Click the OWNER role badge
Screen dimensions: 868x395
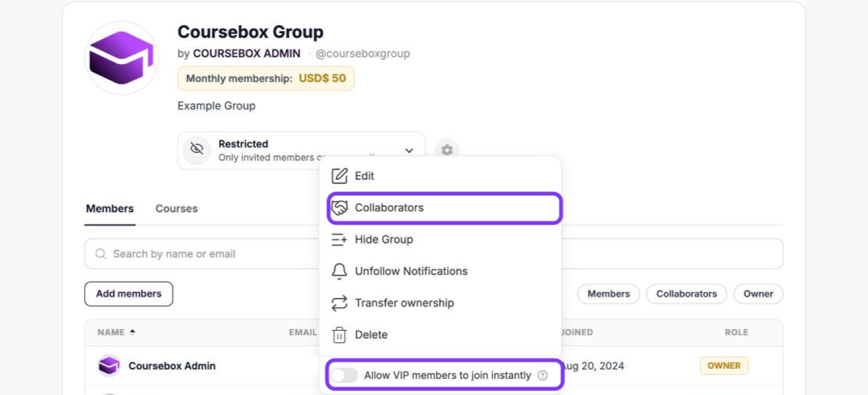(724, 366)
